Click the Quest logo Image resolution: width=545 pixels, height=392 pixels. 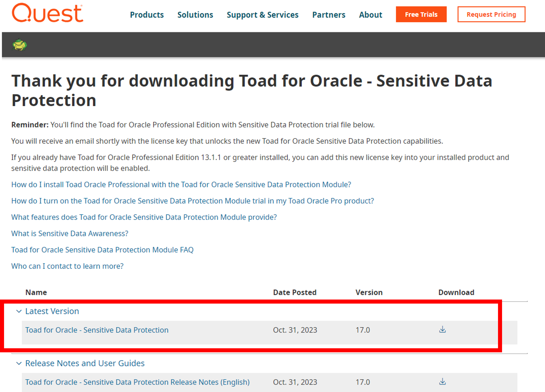[x=47, y=13]
